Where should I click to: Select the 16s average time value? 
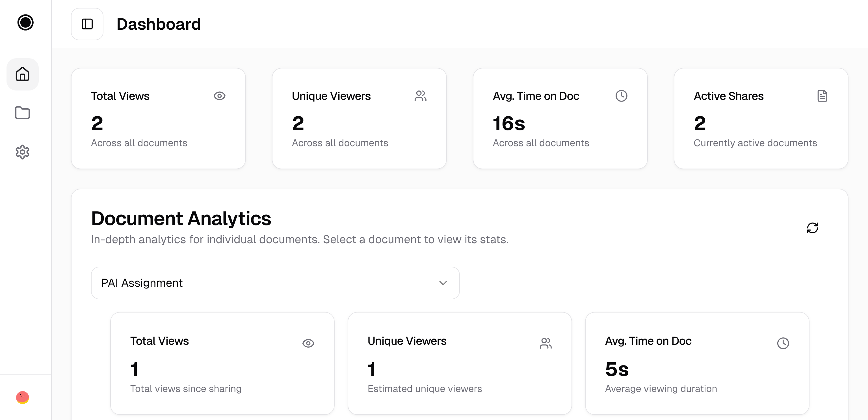pyautogui.click(x=509, y=123)
